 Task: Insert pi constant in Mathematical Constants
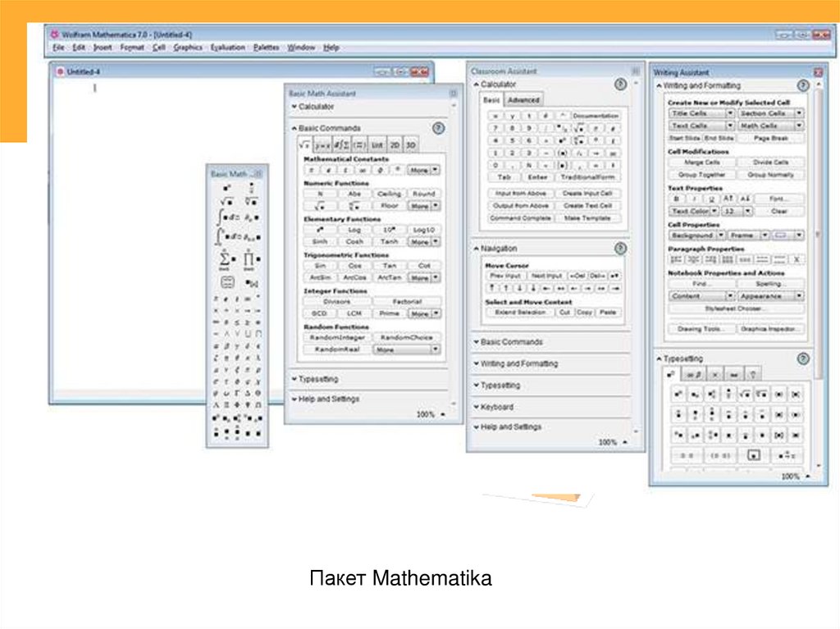311,171
